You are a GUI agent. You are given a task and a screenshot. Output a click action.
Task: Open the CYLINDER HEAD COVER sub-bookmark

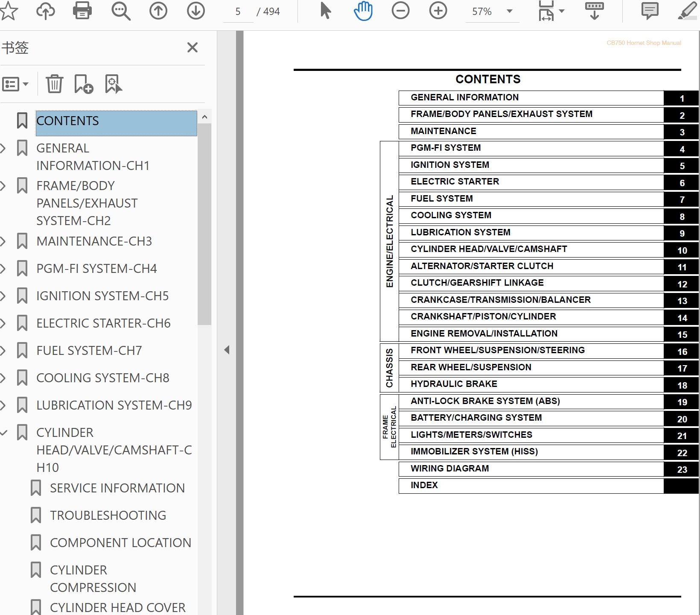[118, 608]
